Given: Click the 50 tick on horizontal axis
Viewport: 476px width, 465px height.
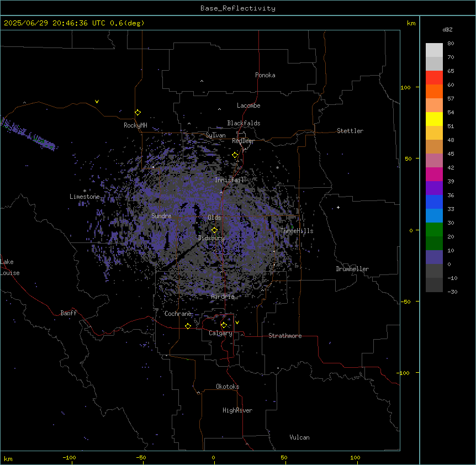Looking at the screenshot, I should coord(284,457).
